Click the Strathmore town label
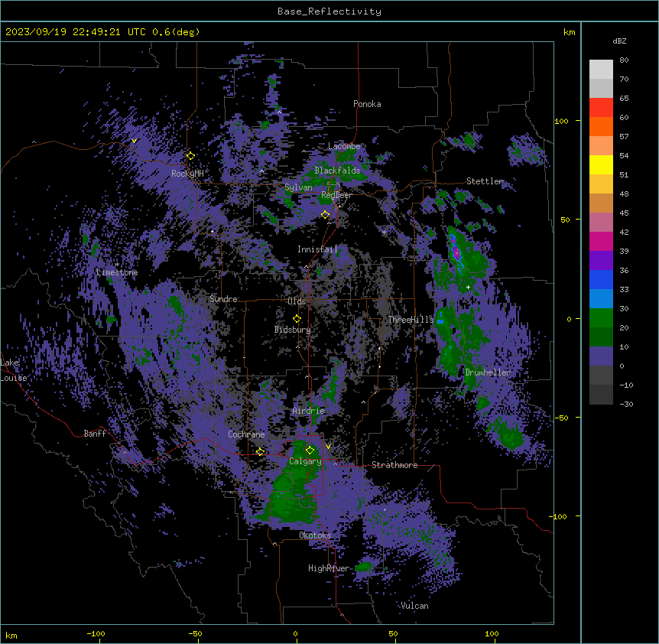659x644 pixels. [394, 465]
